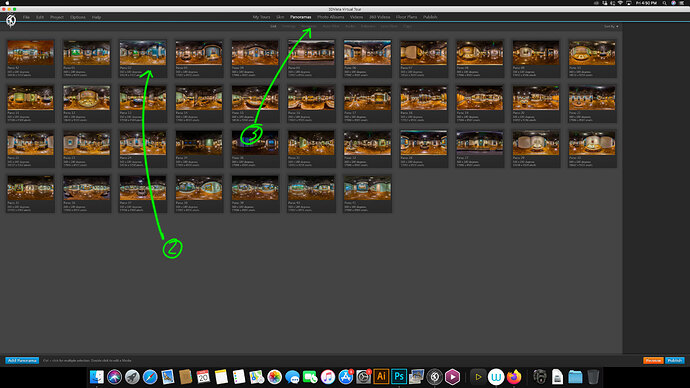This screenshot has height=388, width=690.
Task: Go to the Photo Albums tab
Action: pyautogui.click(x=331, y=17)
